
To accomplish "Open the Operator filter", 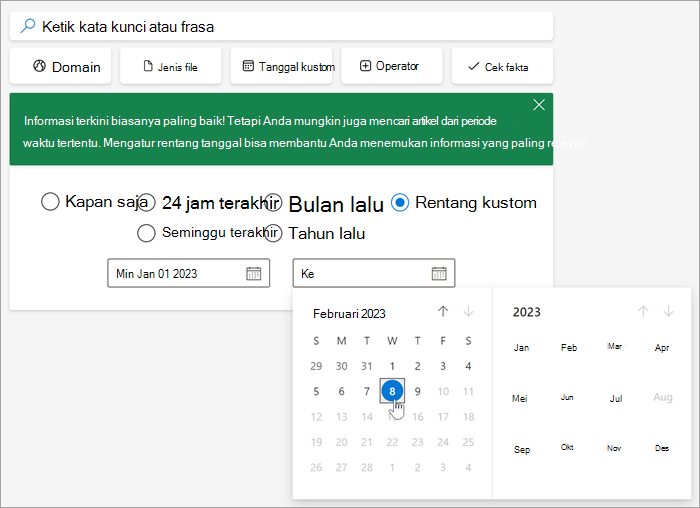I will click(392, 67).
